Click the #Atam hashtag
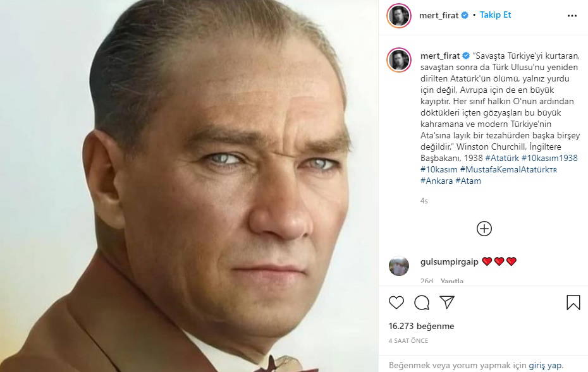588x372 pixels. (469, 181)
